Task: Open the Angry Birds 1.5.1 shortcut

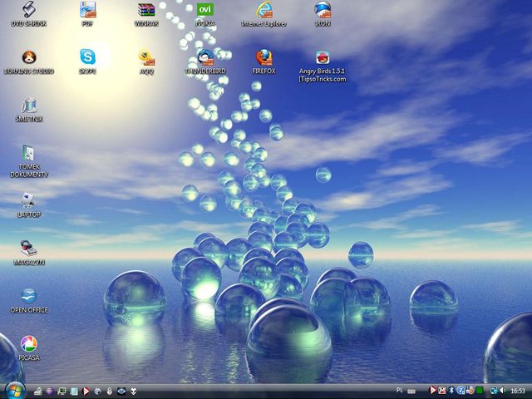Action: point(323,58)
